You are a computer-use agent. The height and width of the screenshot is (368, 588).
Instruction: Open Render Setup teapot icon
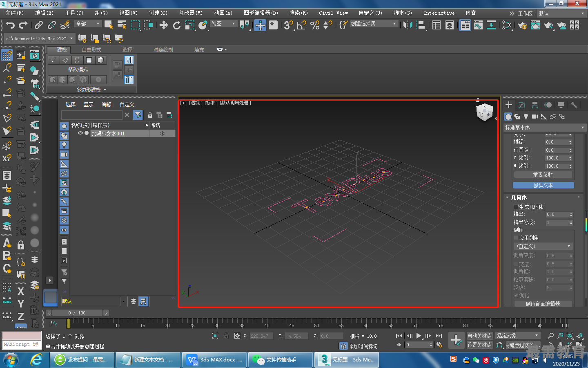click(522, 25)
